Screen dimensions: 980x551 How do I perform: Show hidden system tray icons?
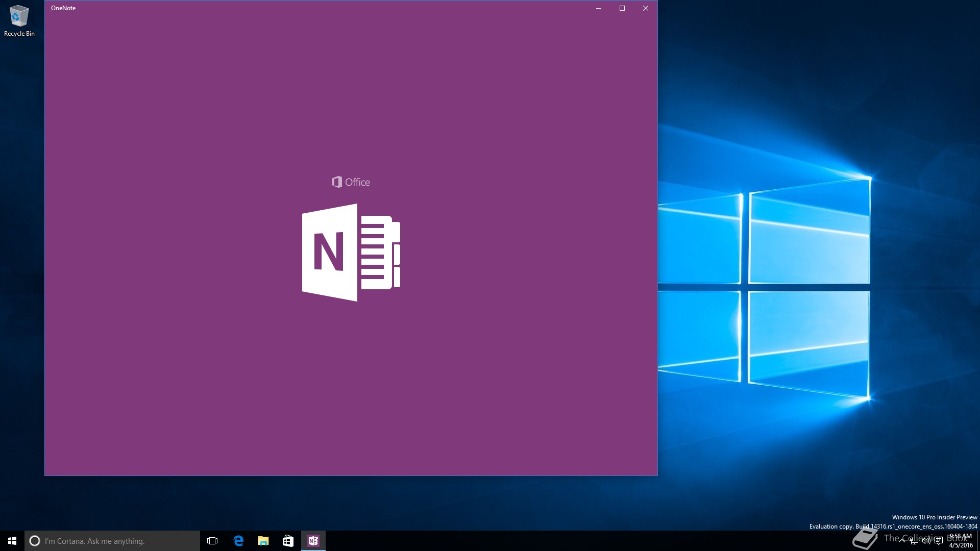pos(902,541)
